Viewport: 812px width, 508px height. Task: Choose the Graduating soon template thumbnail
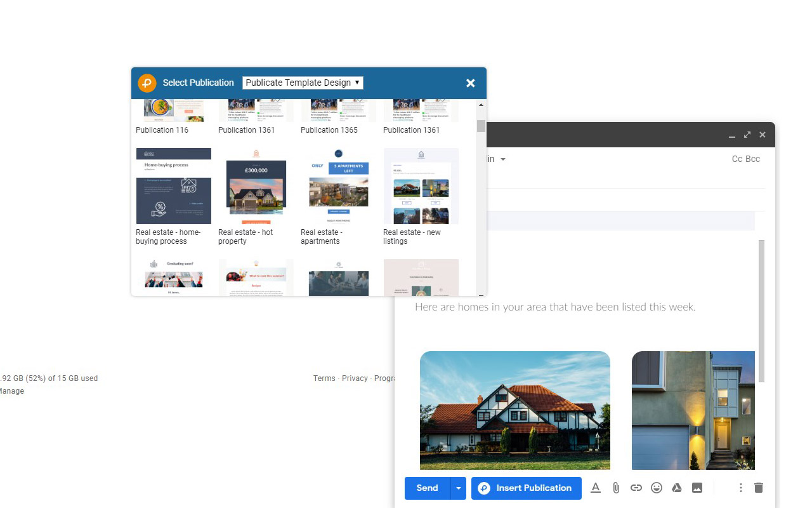coord(174,277)
